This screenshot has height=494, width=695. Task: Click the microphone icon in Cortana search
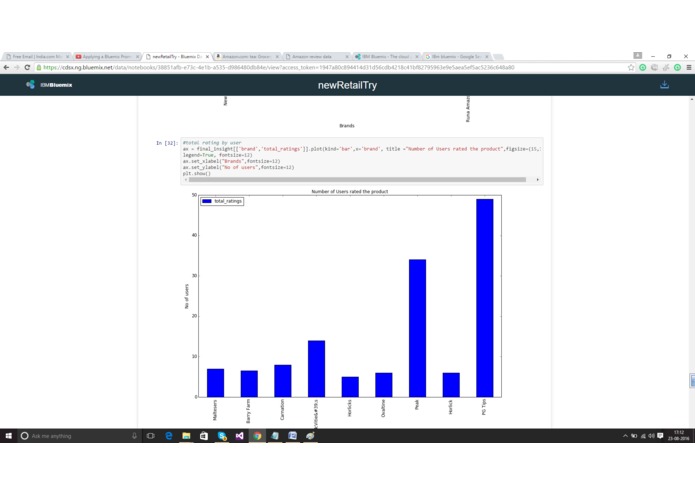(x=134, y=436)
